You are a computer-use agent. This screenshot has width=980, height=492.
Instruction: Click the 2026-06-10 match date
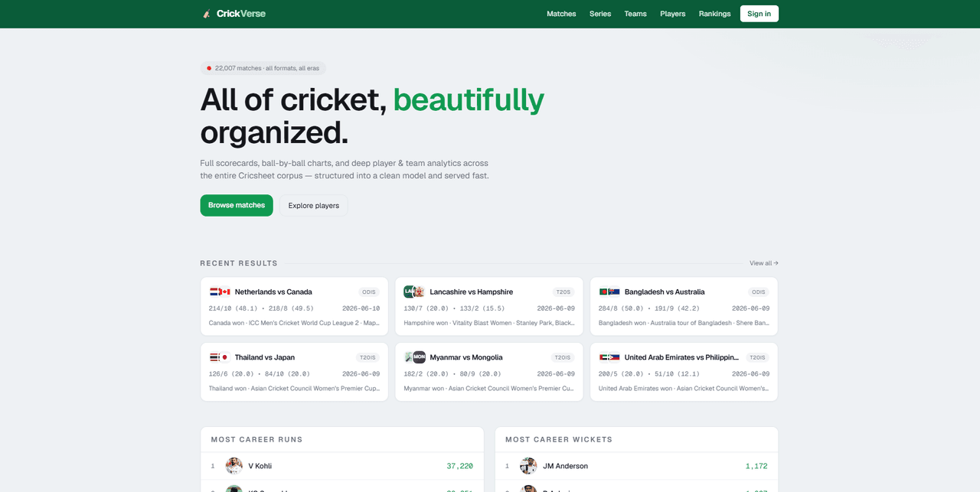coord(361,308)
